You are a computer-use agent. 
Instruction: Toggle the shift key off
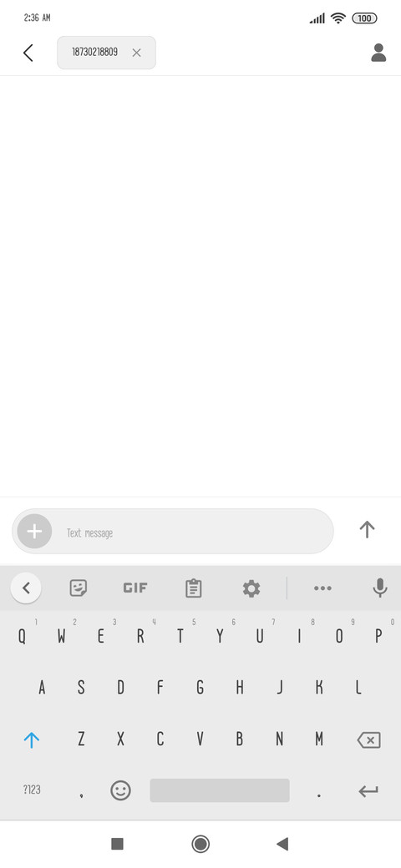(x=32, y=739)
